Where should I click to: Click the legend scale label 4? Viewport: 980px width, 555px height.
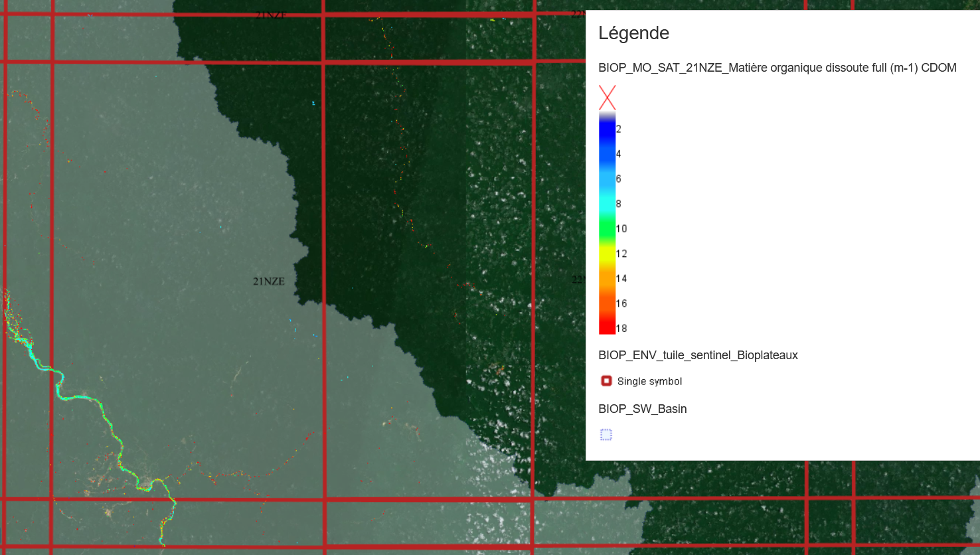[x=619, y=154]
